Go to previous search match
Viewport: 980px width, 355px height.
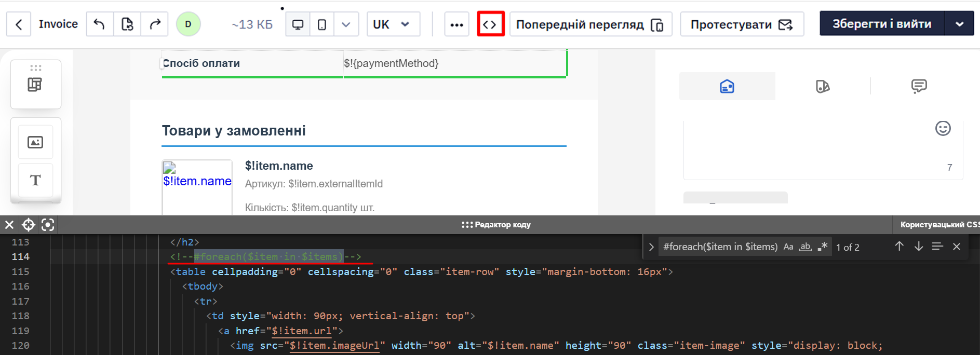[900, 247]
